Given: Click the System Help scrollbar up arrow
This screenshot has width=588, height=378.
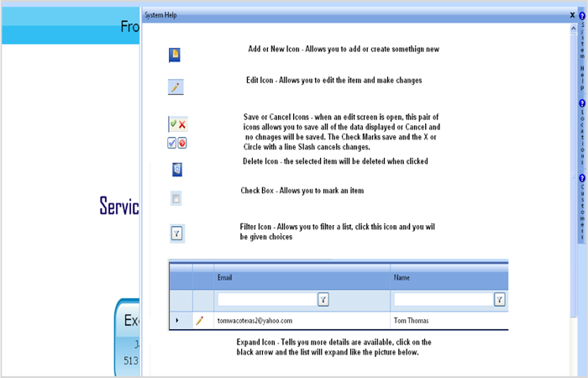Looking at the screenshot, I should click(x=574, y=28).
